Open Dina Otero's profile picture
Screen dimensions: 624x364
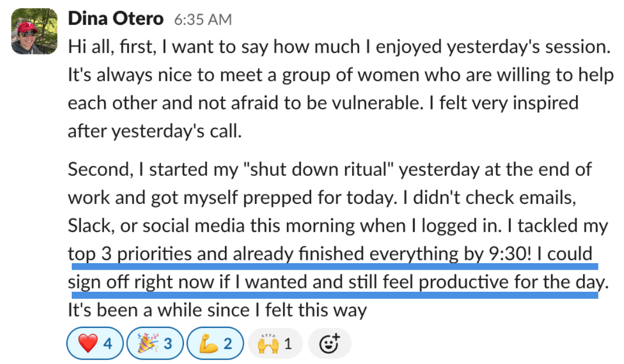pyautogui.click(x=34, y=31)
